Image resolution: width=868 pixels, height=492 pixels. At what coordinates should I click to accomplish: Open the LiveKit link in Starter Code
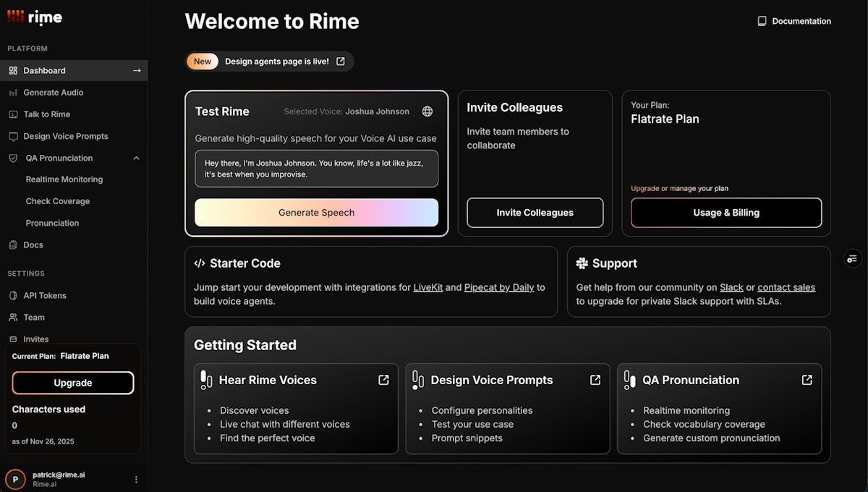point(427,287)
